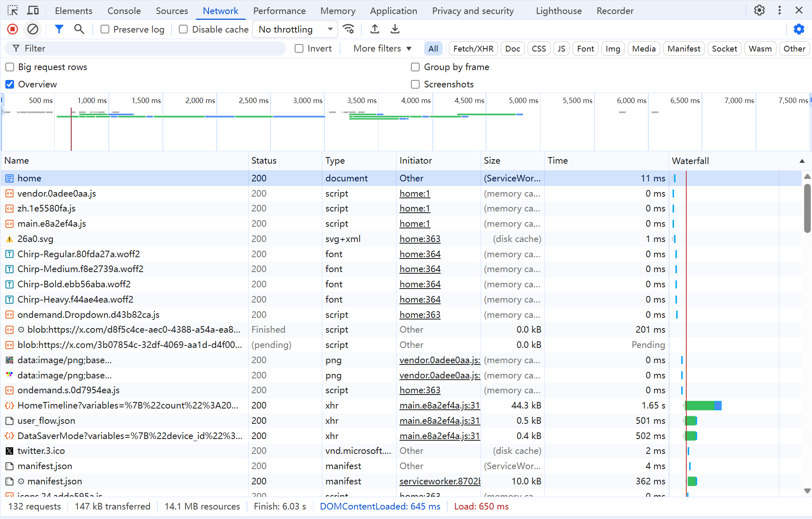Open the No throttling dropdown
The width and height of the screenshot is (812, 519).
[295, 29]
